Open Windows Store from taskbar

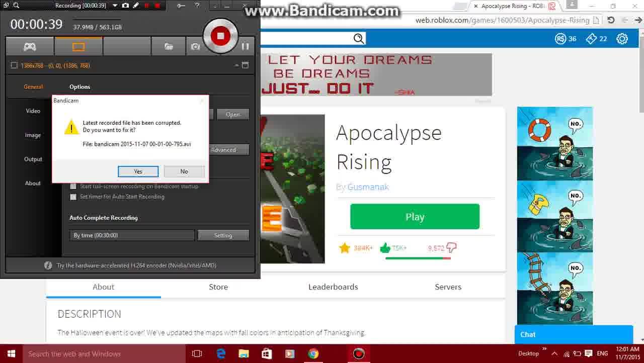click(x=267, y=354)
